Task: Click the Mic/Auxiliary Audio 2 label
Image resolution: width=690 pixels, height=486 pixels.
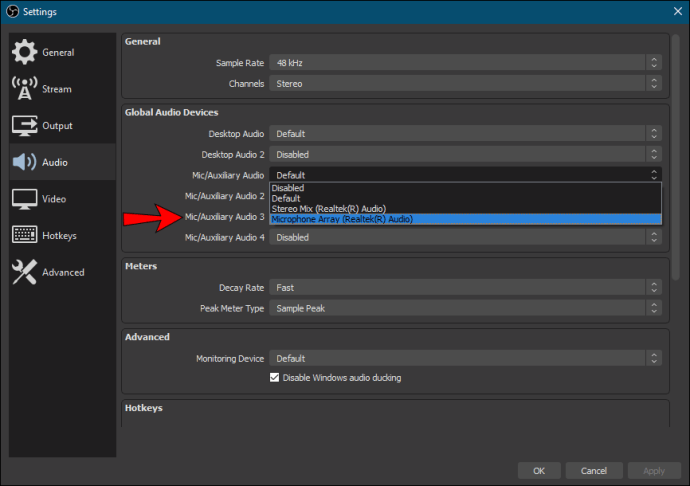Action: (x=224, y=196)
